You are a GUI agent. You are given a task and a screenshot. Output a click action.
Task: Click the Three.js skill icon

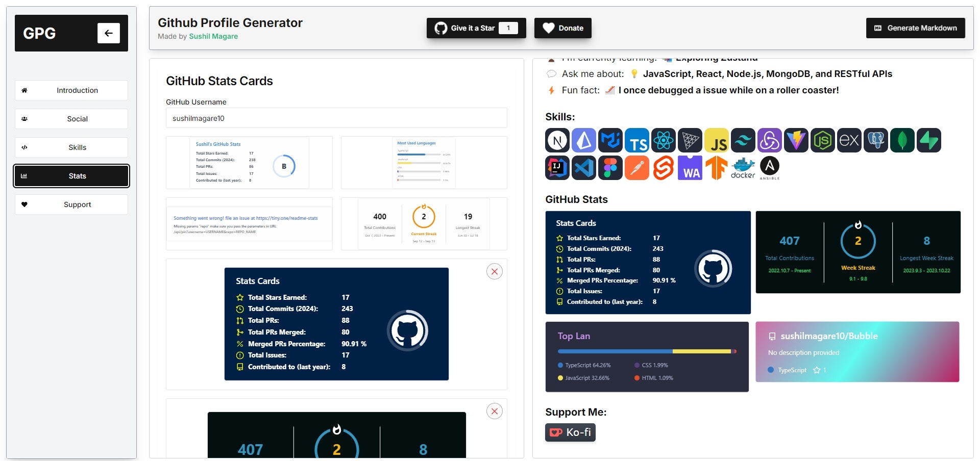[x=690, y=140]
